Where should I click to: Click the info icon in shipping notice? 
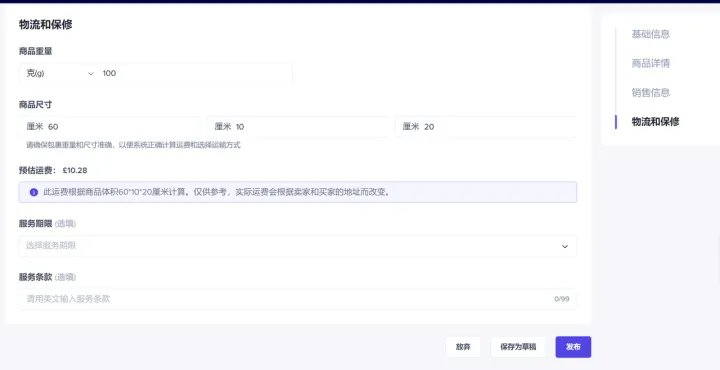(34, 192)
